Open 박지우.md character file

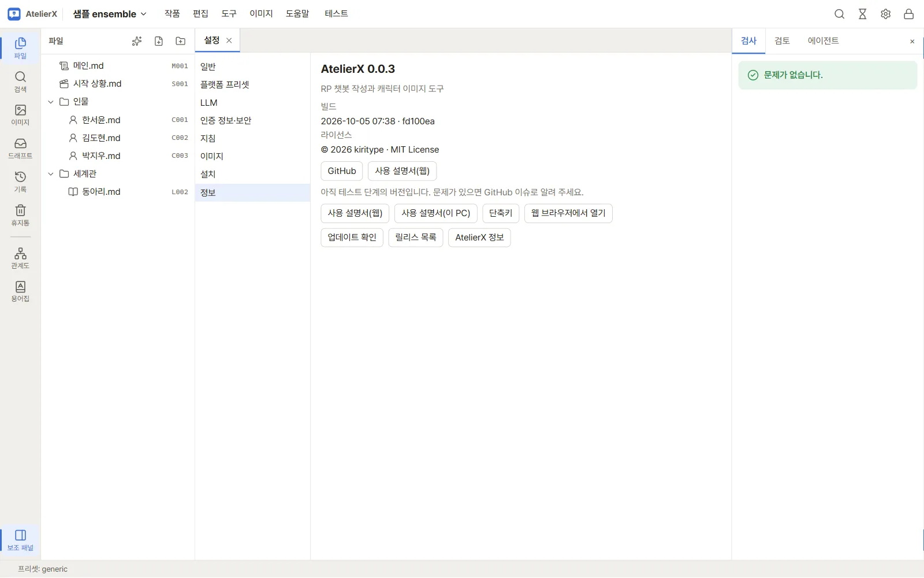[x=118, y=156]
